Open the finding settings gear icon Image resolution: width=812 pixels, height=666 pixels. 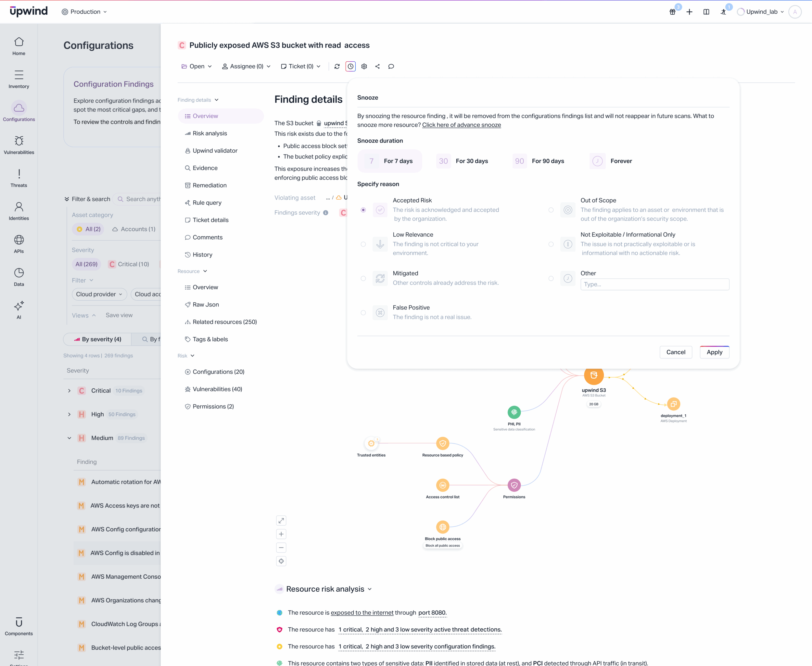(364, 66)
